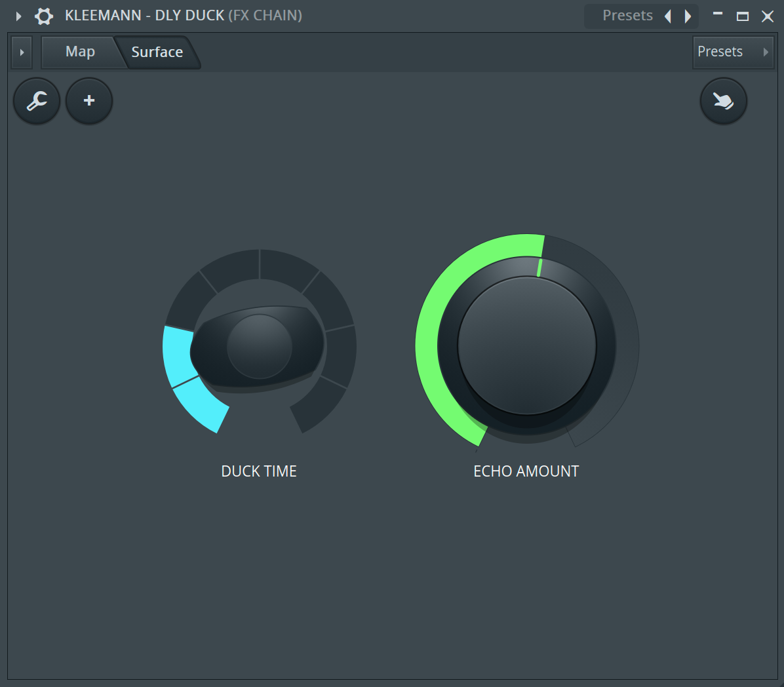
Task: Toggle the multilink hand icon
Action: pos(723,101)
